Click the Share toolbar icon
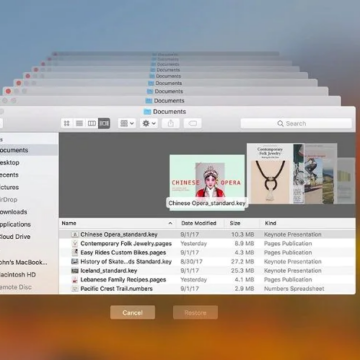360x360 pixels. pos(171,124)
